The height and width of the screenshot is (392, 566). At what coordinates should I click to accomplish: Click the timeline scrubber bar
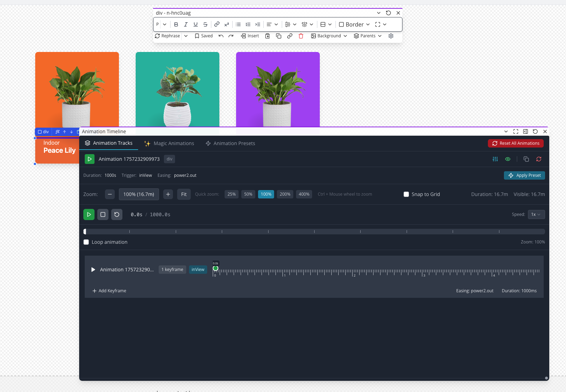[314, 232]
